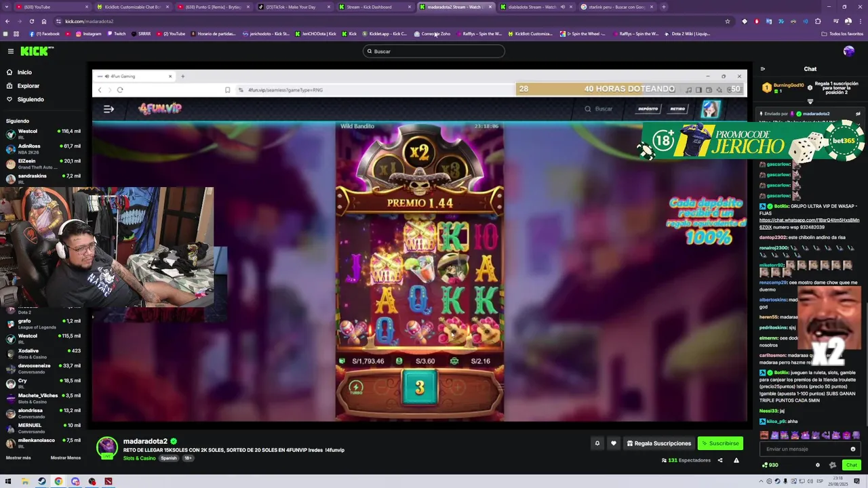Open the user profile avatar menu
The image size is (868, 488).
click(x=849, y=52)
